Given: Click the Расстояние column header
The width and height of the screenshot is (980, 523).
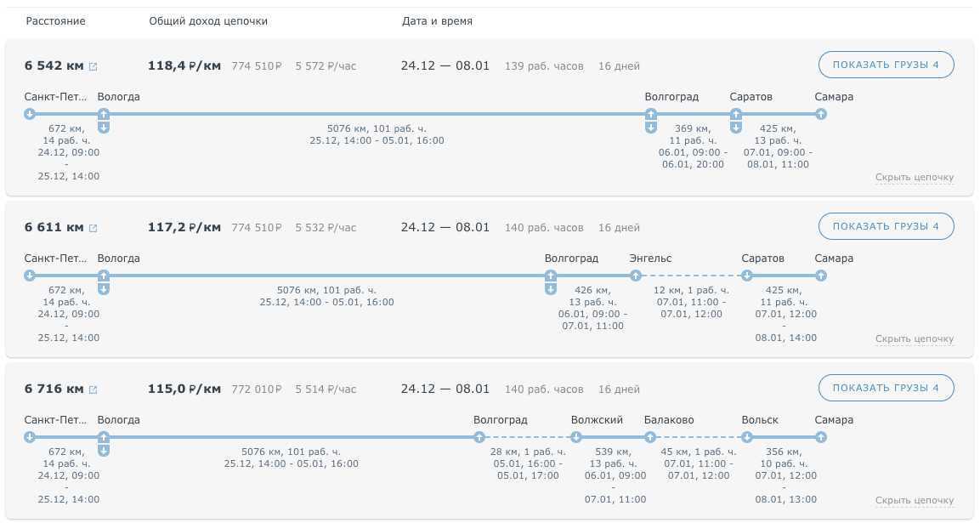Looking at the screenshot, I should [x=55, y=21].
